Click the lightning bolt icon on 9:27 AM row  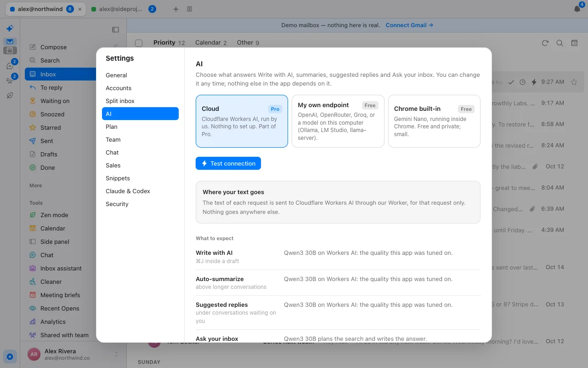tap(534, 82)
